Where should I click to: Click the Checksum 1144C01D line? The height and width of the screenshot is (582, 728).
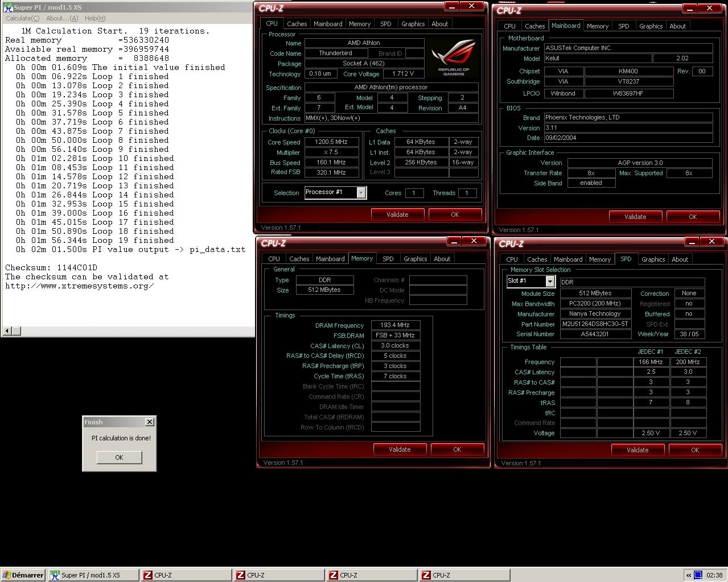point(51,267)
